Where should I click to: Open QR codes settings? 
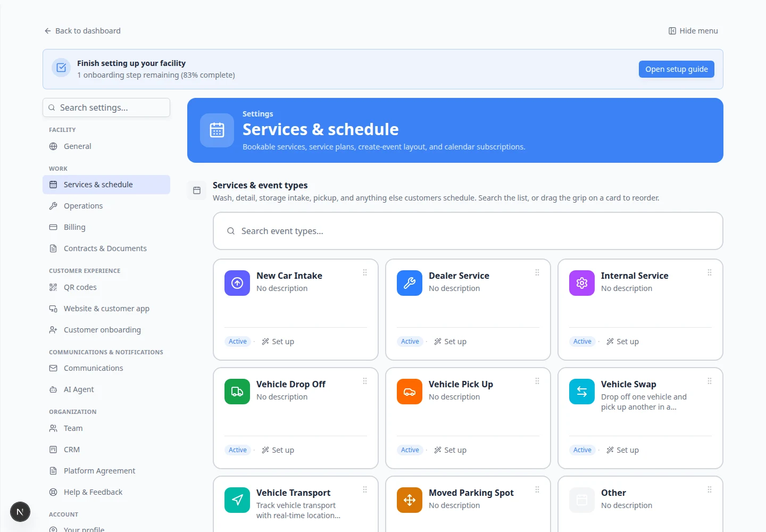click(106, 287)
